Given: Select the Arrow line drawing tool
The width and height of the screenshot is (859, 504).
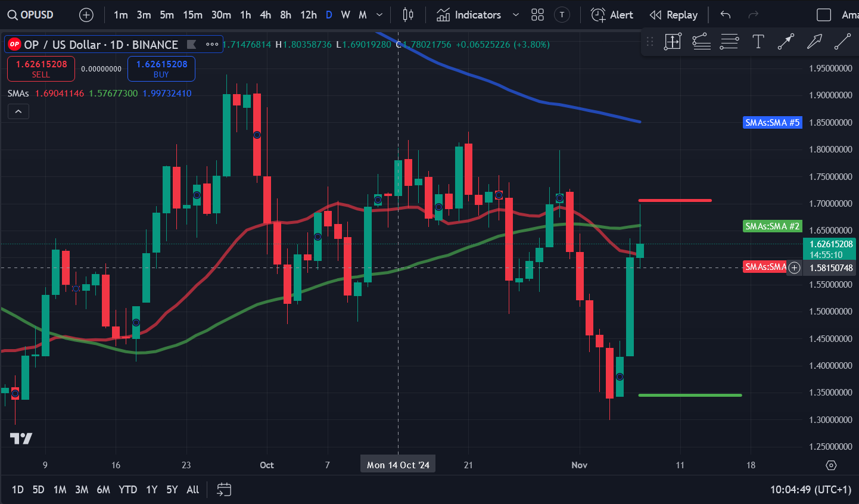Looking at the screenshot, I should (786, 42).
